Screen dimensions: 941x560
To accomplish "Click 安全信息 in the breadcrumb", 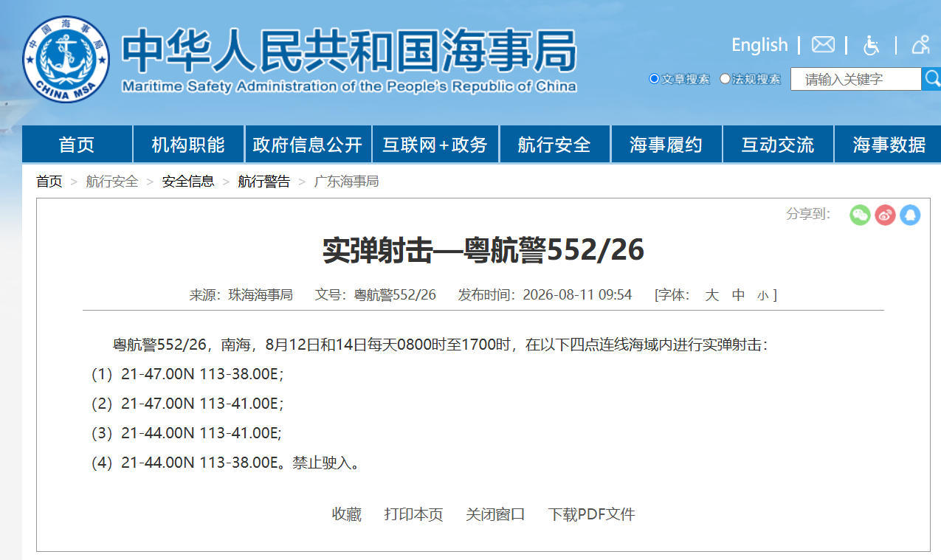I will click(x=188, y=182).
